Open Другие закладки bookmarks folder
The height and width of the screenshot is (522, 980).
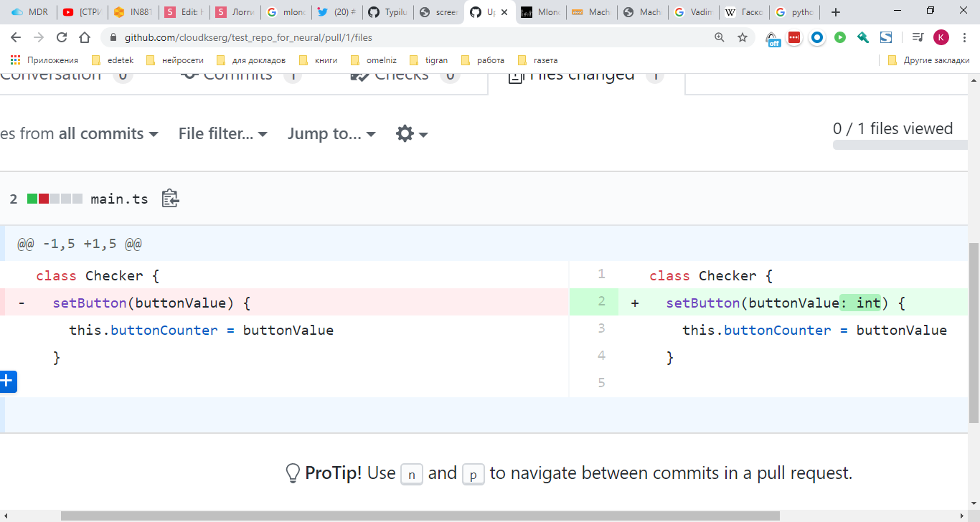click(x=928, y=60)
